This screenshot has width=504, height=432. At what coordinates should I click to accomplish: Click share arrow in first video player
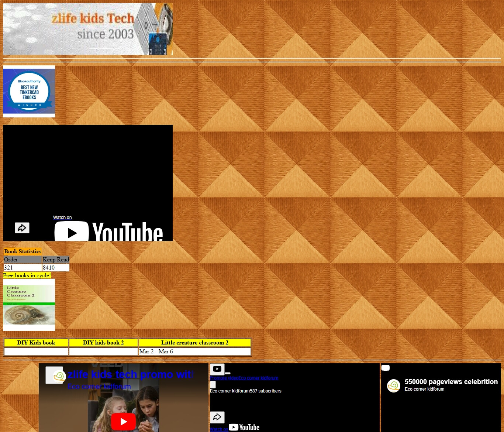22,228
